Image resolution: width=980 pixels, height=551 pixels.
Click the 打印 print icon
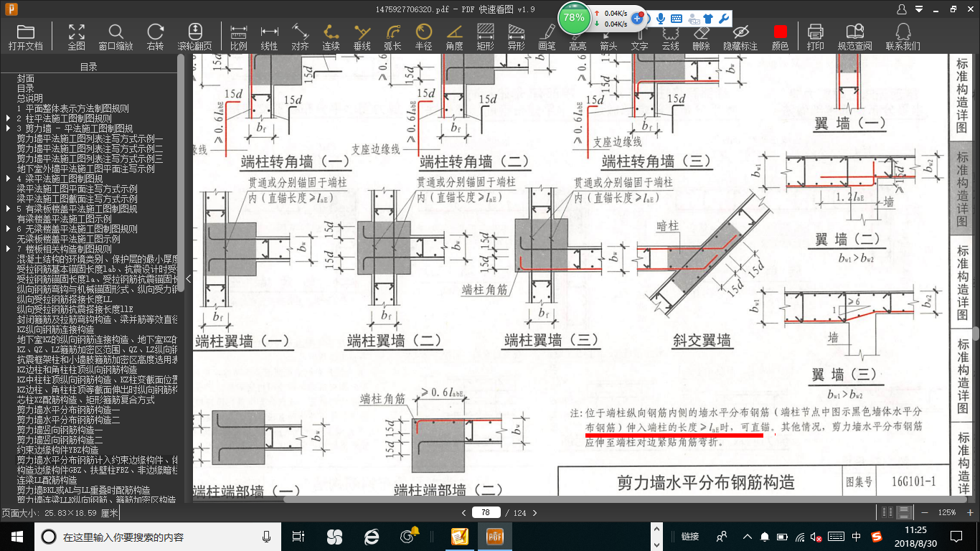tap(815, 37)
